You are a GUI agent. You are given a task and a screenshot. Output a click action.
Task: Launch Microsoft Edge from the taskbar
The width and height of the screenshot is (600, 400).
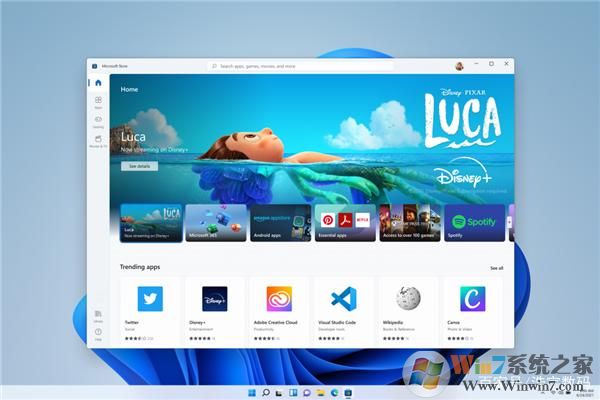pos(334,393)
